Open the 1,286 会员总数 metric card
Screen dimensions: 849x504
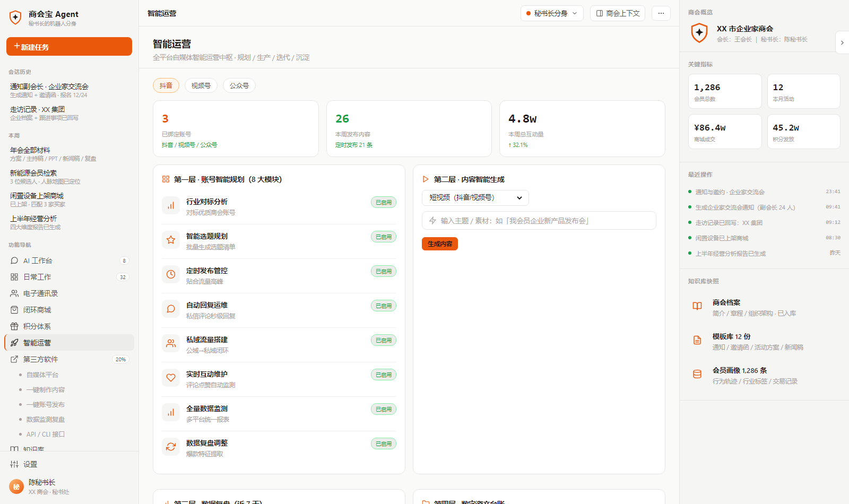click(x=725, y=91)
